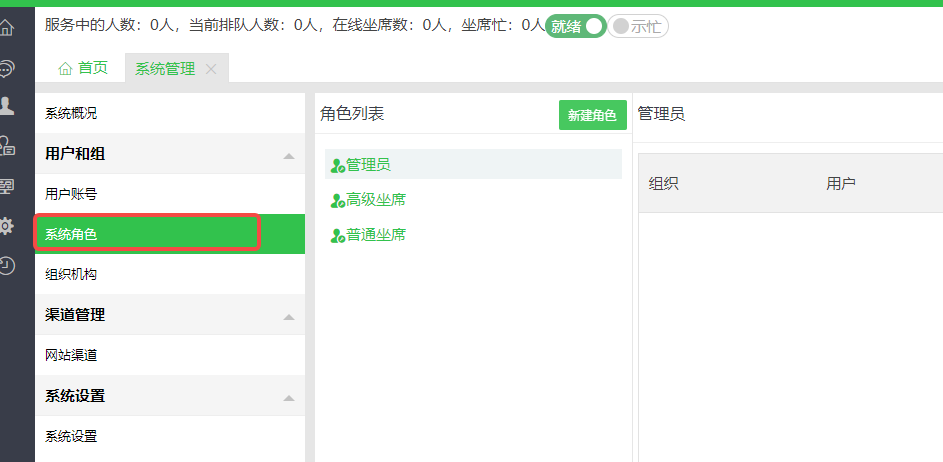
Task: Click the 普通坐席 role user icon
Action: 337,236
